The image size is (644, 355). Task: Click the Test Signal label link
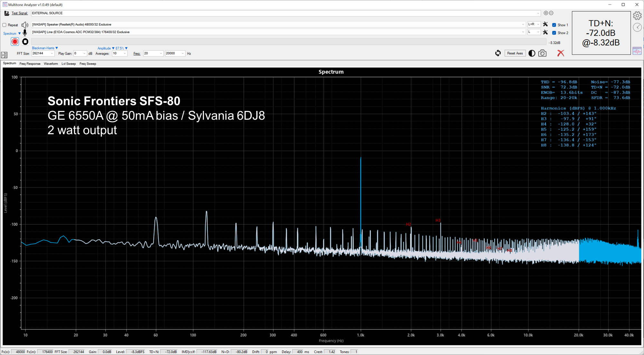point(20,13)
